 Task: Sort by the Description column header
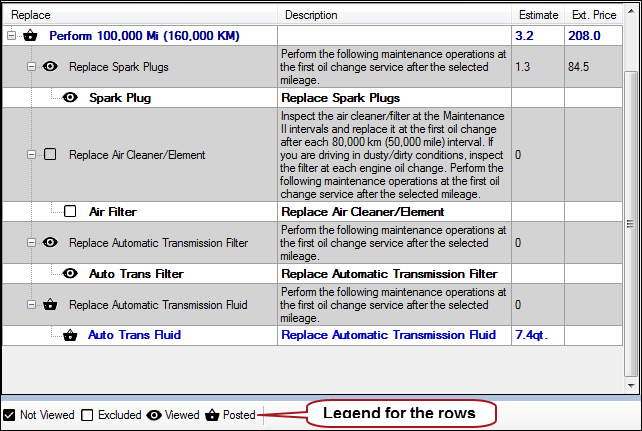pyautogui.click(x=310, y=15)
